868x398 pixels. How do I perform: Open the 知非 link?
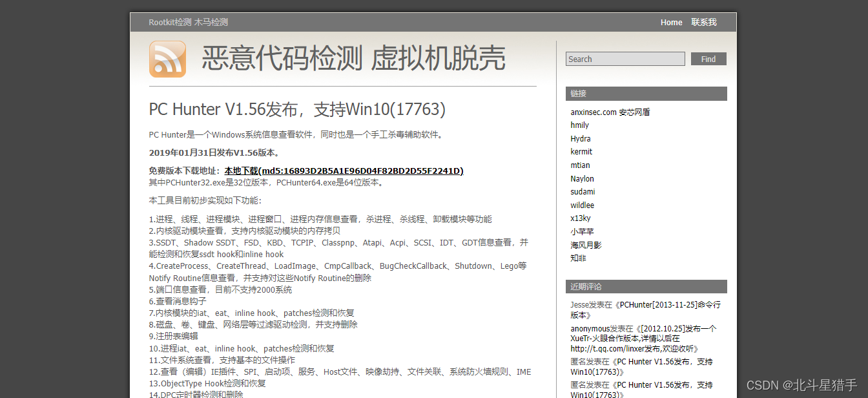point(578,258)
